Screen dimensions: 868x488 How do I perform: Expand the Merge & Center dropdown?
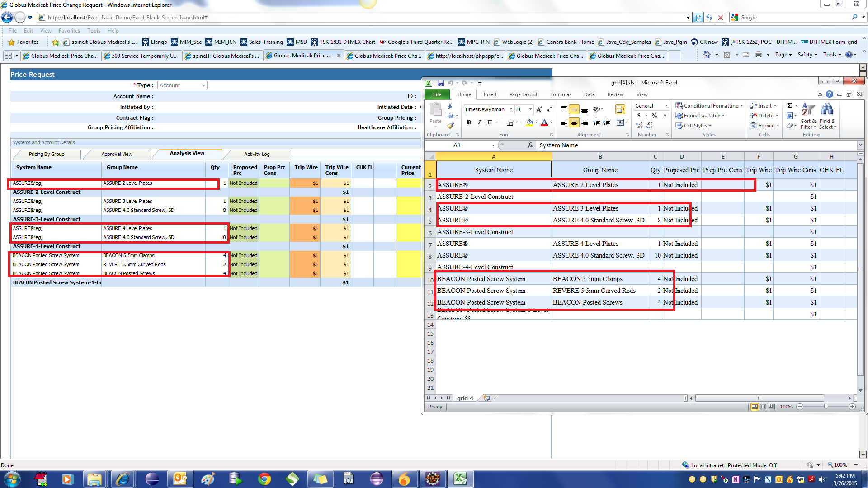pyautogui.click(x=627, y=122)
